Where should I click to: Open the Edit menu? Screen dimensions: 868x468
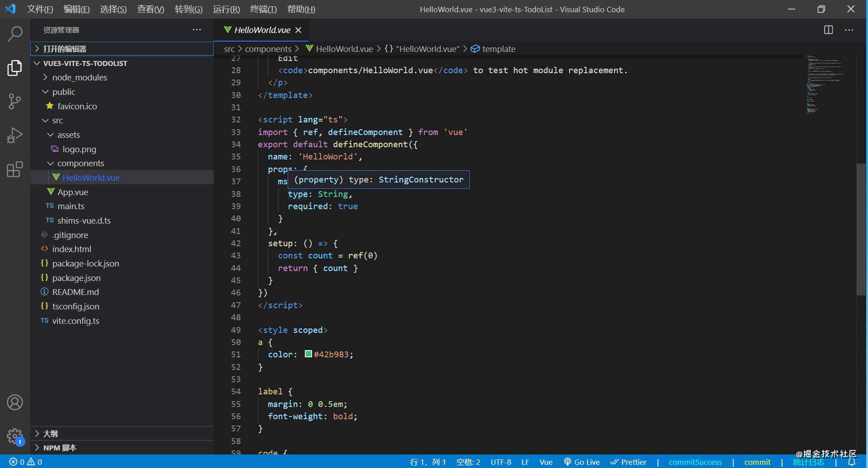click(x=76, y=9)
